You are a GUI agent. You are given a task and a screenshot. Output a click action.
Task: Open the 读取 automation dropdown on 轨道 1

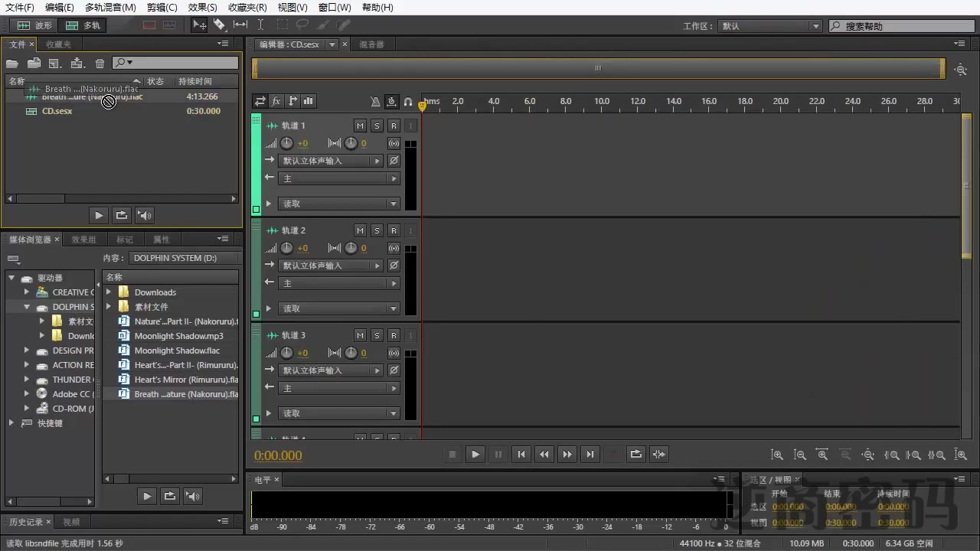339,204
